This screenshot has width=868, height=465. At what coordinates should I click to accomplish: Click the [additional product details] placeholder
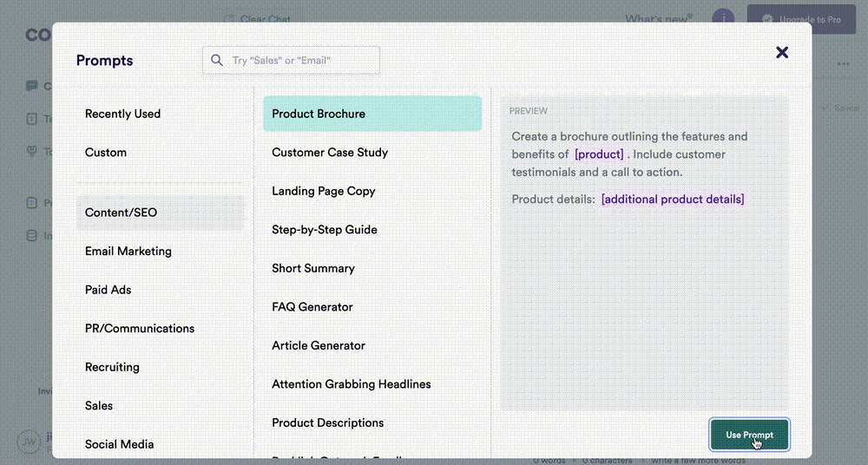pyautogui.click(x=673, y=200)
